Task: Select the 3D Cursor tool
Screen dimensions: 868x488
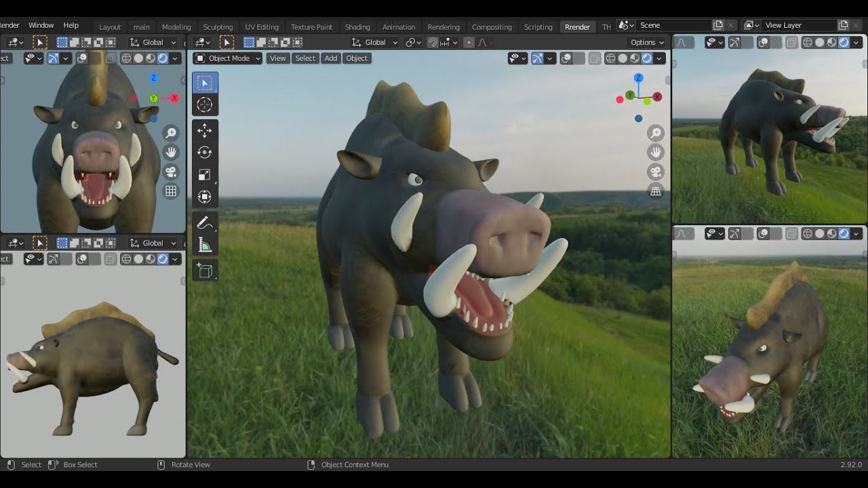Action: tap(204, 105)
